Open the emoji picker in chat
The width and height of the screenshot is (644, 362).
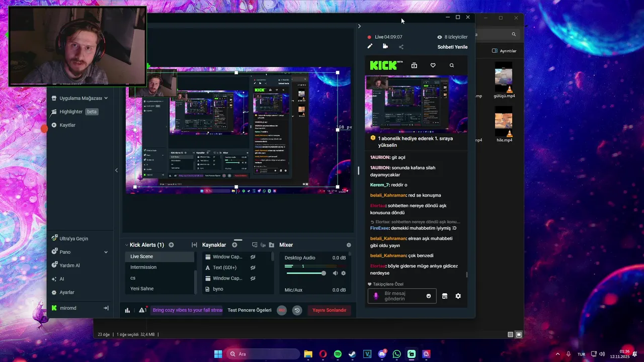point(429,296)
